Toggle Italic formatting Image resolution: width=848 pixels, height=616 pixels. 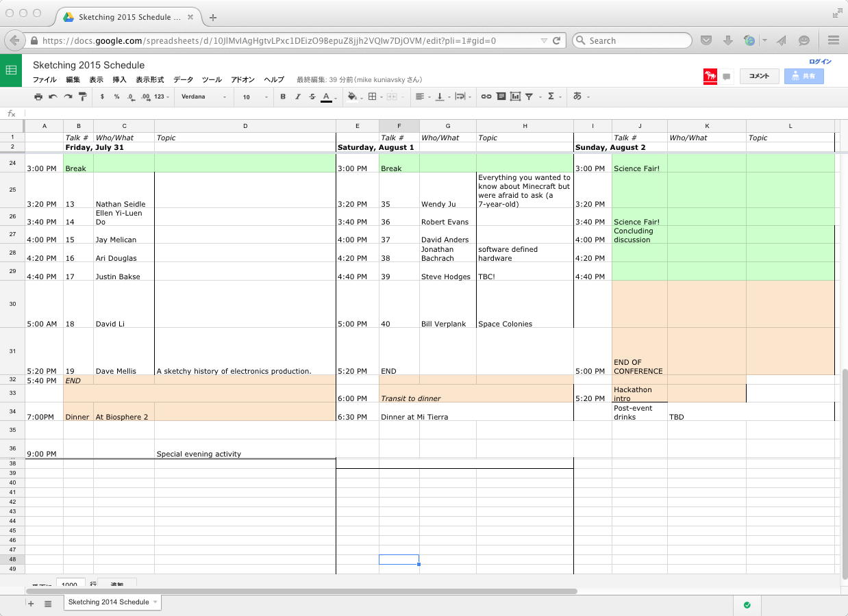(297, 97)
